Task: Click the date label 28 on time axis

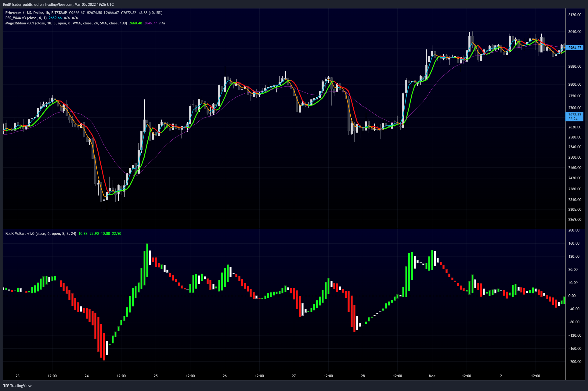Action: [x=363, y=376]
